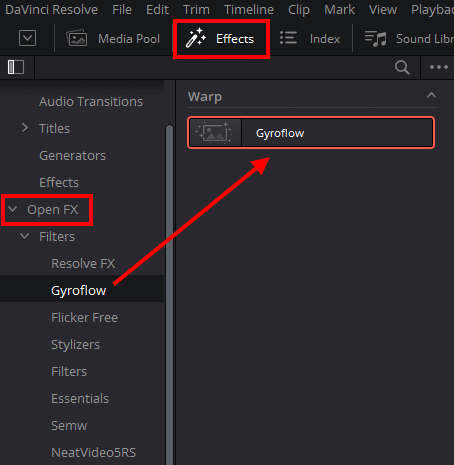Select the Titles category

click(54, 129)
